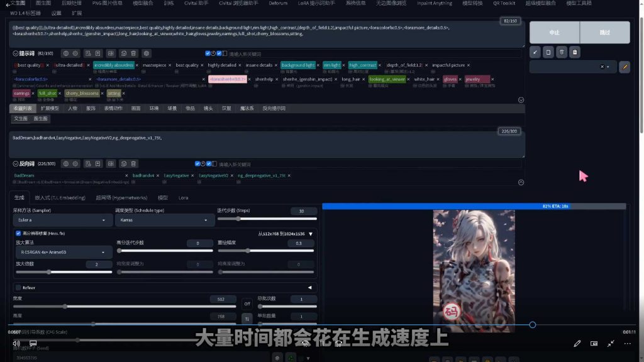Click the dice random seed button

tap(277, 358)
